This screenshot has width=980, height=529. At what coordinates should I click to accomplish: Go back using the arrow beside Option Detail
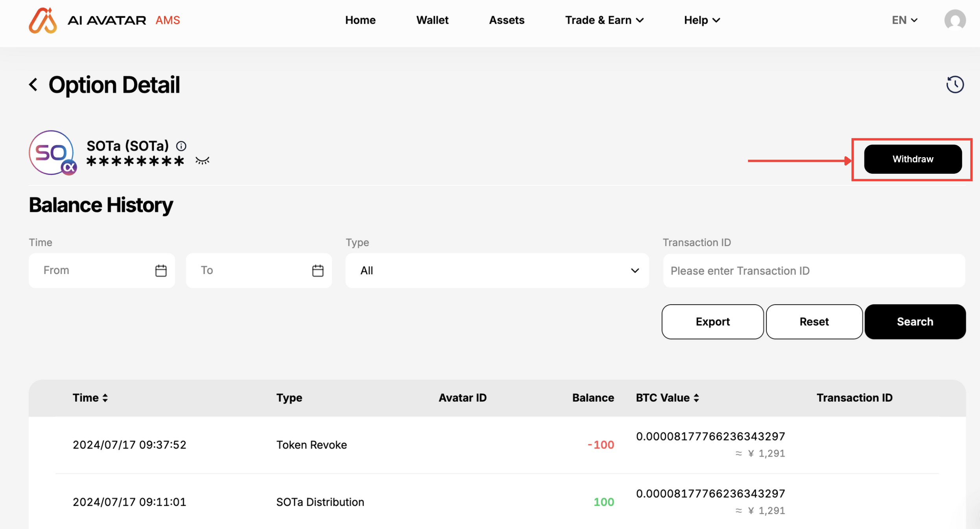click(x=33, y=84)
